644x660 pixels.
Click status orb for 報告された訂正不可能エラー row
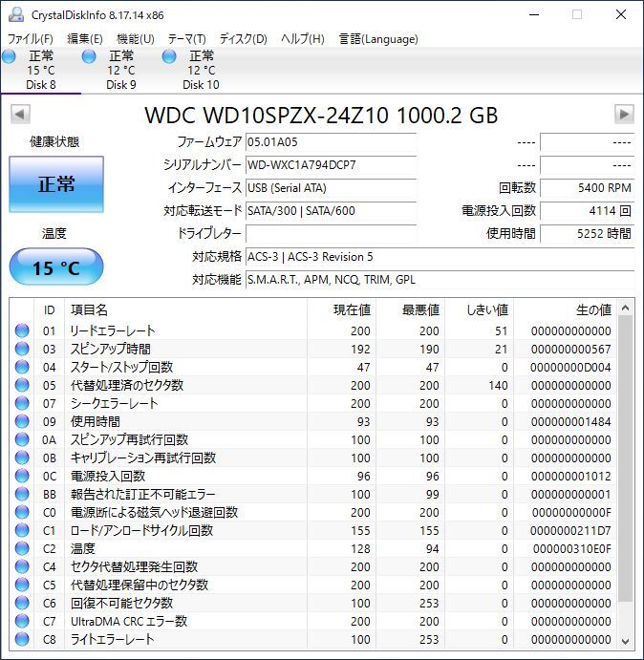pos(22,494)
